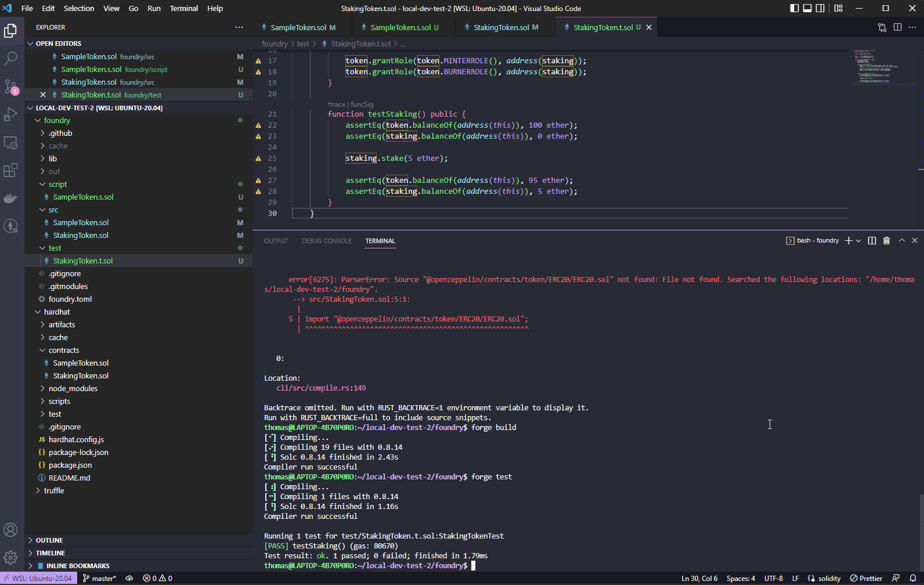This screenshot has height=585, width=924.
Task: Expand the truffle folder
Action: (138, 490)
